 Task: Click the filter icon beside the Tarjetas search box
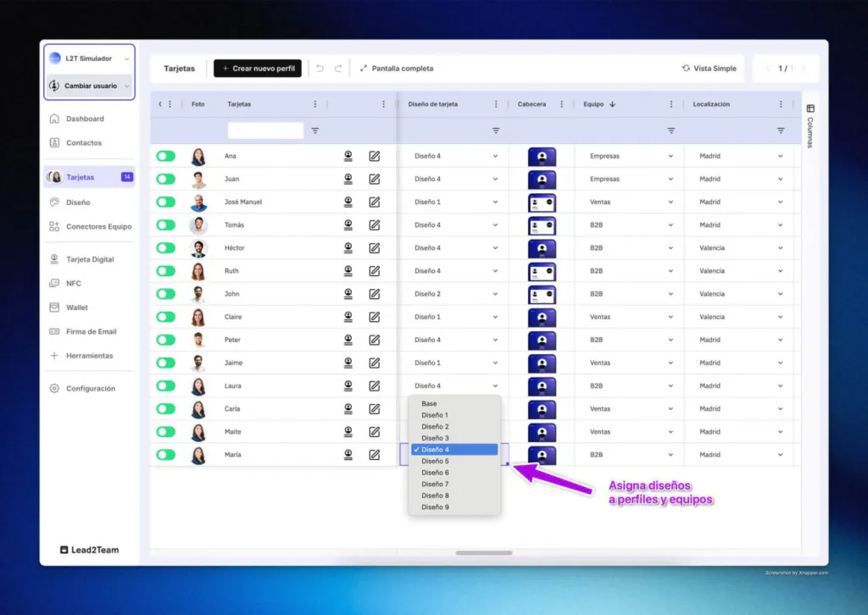(315, 130)
